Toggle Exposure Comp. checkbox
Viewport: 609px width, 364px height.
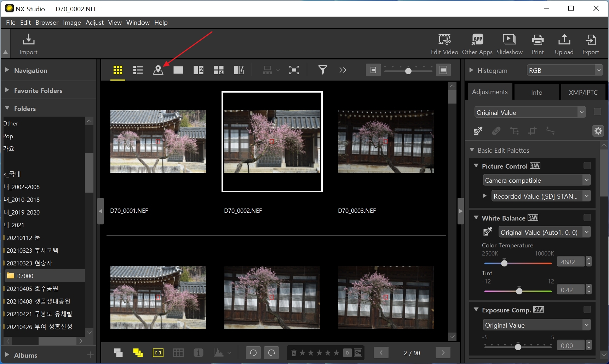click(x=587, y=310)
